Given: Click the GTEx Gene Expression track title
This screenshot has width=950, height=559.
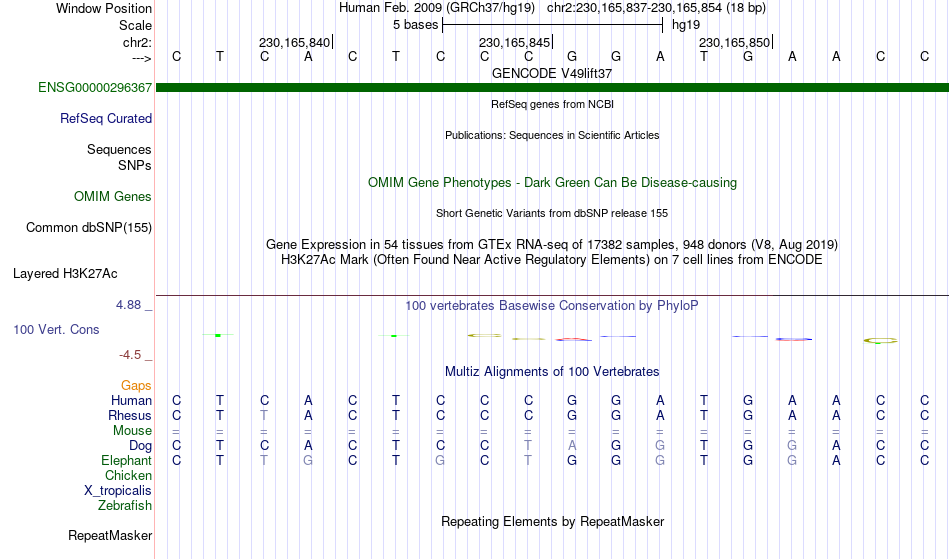Looking at the screenshot, I should tap(552, 245).
